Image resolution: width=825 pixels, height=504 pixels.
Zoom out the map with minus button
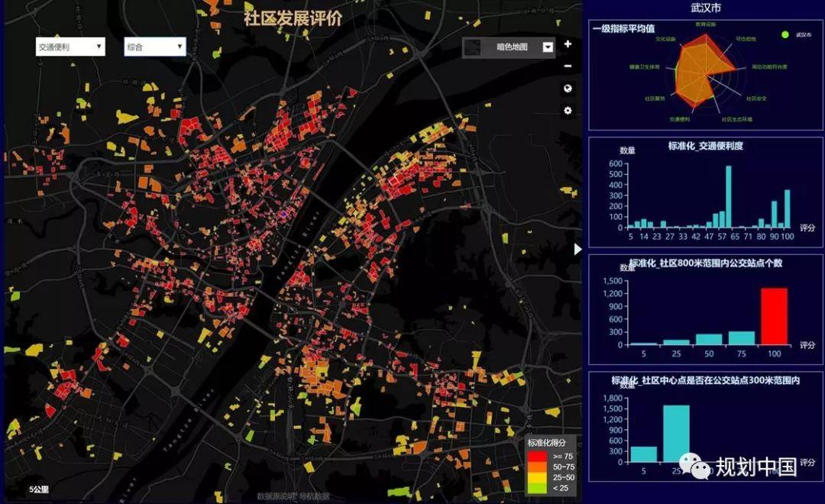click(568, 66)
